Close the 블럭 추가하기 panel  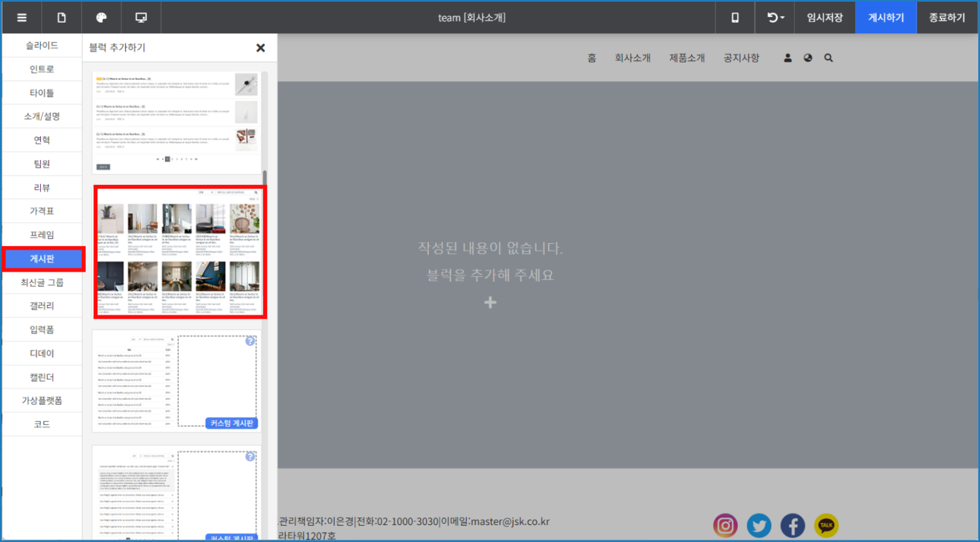(260, 48)
